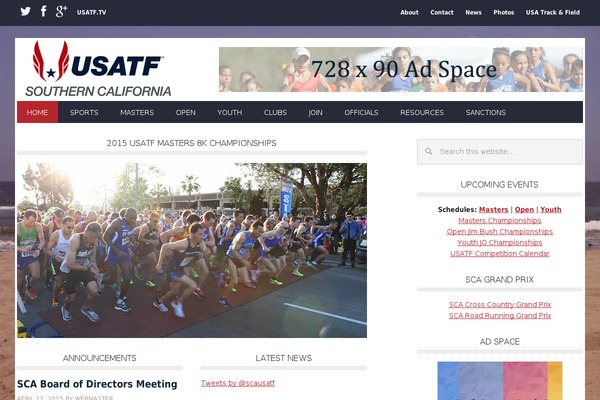Open the Youth JO Championships link
Viewport: 600px width, 400px height.
pyautogui.click(x=500, y=242)
